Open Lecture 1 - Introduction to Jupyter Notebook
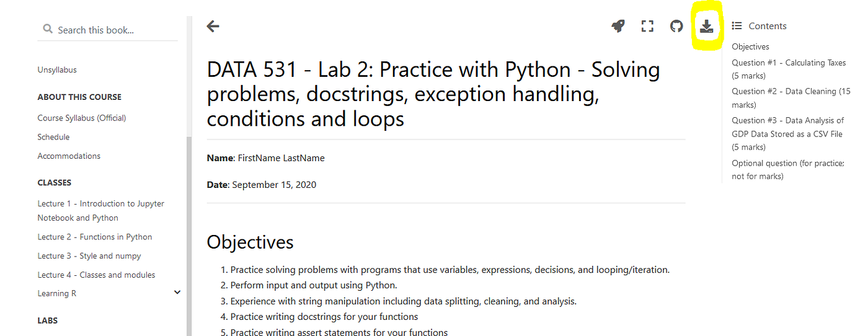 [101, 211]
